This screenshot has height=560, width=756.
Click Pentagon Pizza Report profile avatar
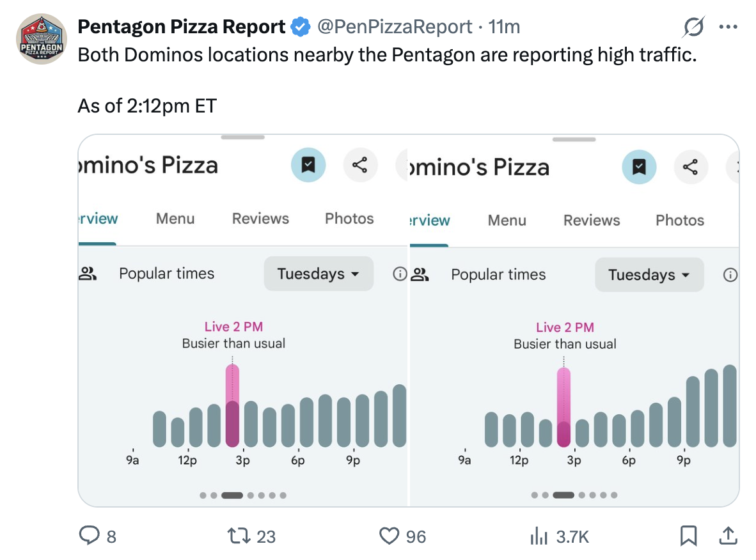[42, 39]
